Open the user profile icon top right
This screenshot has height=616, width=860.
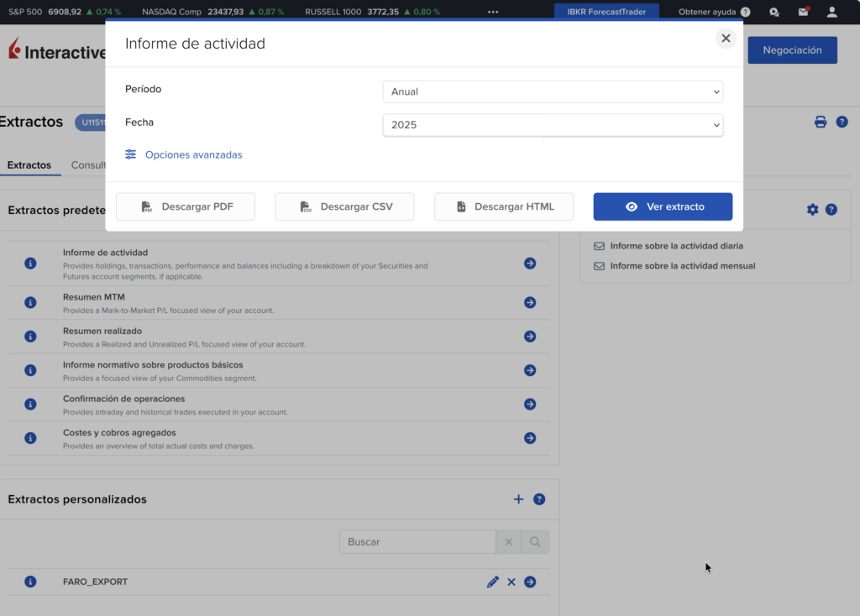pyautogui.click(x=832, y=12)
